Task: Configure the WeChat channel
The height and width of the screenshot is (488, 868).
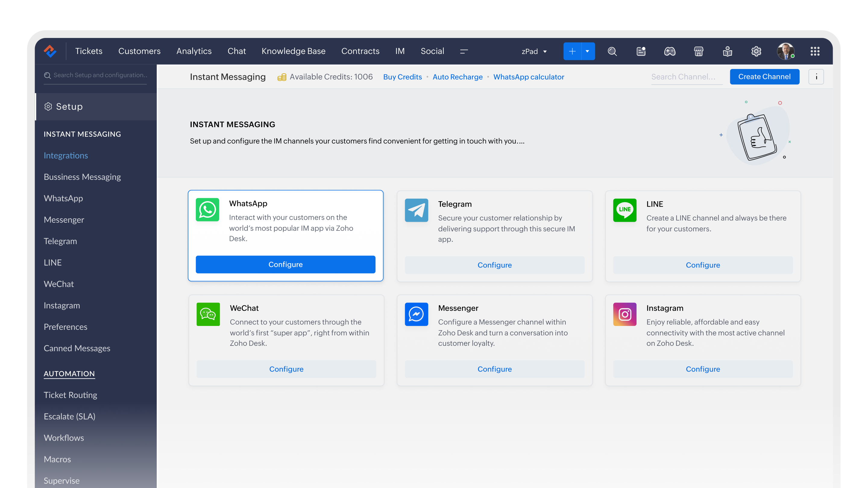Action: [x=286, y=369]
